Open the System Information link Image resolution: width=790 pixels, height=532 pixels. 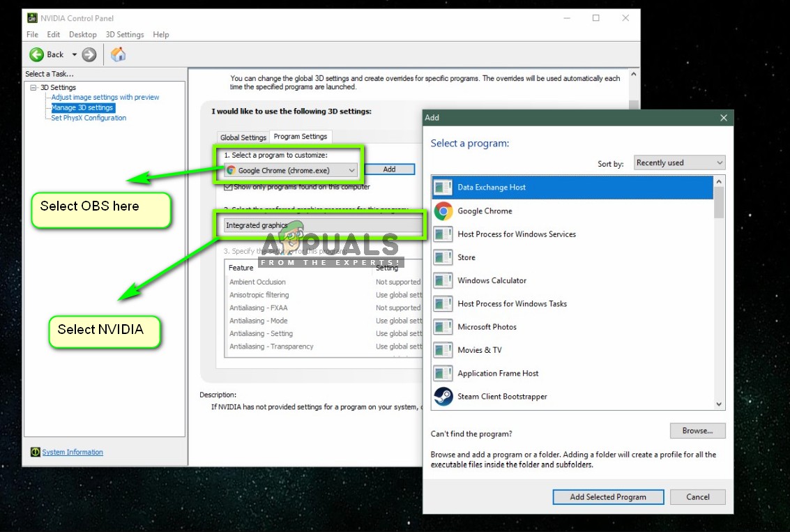tap(72, 452)
